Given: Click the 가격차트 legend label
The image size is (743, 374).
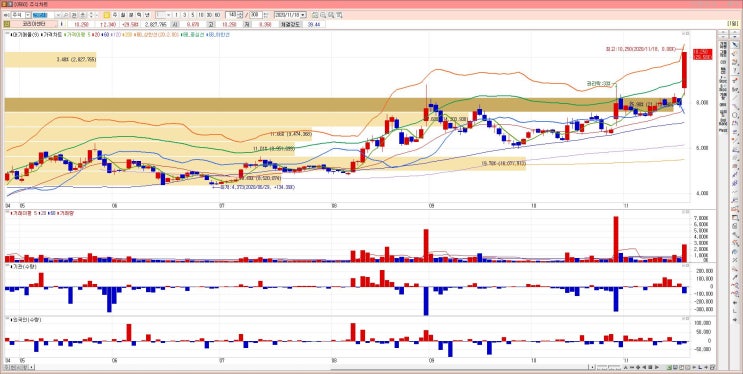Looking at the screenshot, I should pos(53,34).
